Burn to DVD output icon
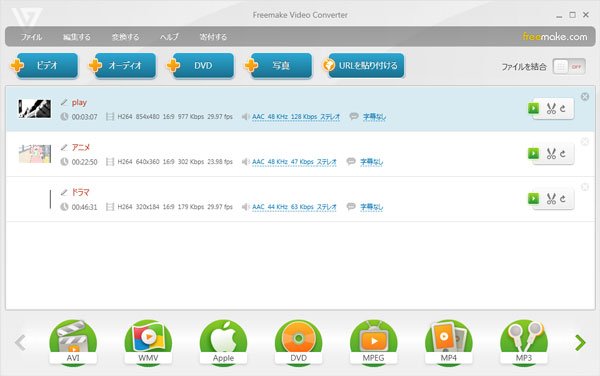 click(x=298, y=343)
